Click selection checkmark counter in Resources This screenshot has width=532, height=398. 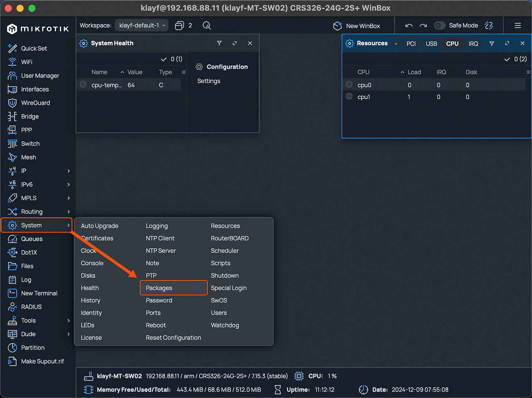point(515,59)
